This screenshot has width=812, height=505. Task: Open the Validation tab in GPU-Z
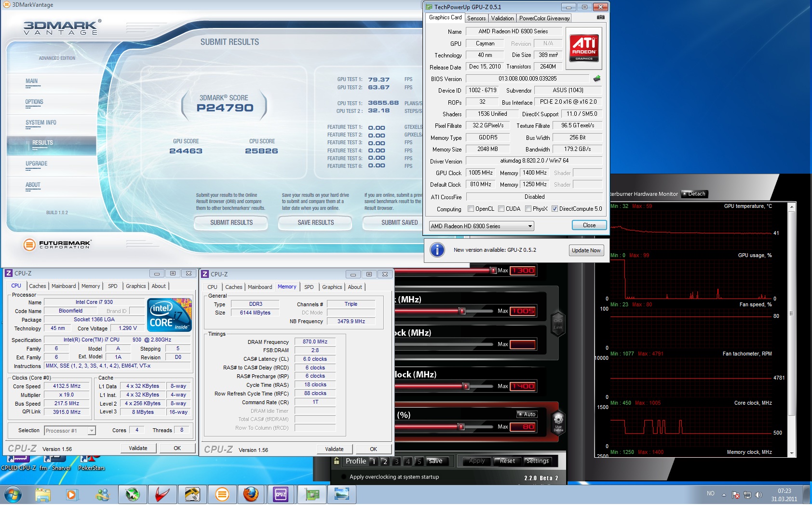pos(502,18)
